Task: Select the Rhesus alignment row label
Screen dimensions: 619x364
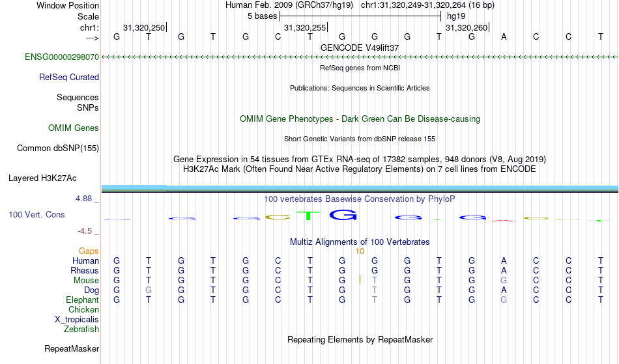Action: point(85,270)
